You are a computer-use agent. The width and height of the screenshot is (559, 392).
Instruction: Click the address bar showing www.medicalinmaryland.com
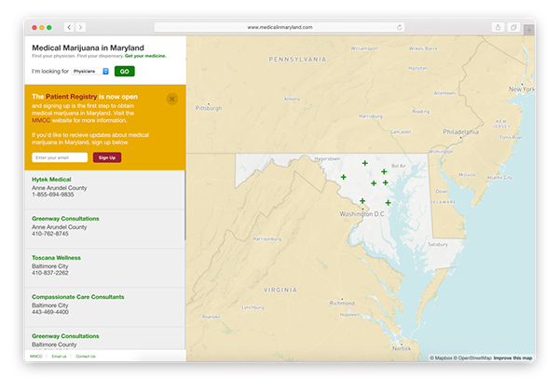click(x=279, y=27)
